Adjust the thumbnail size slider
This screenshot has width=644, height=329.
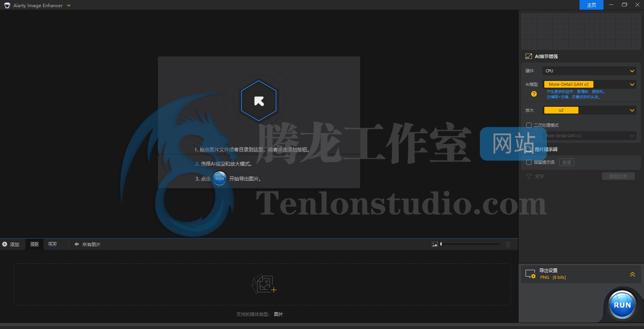470,244
